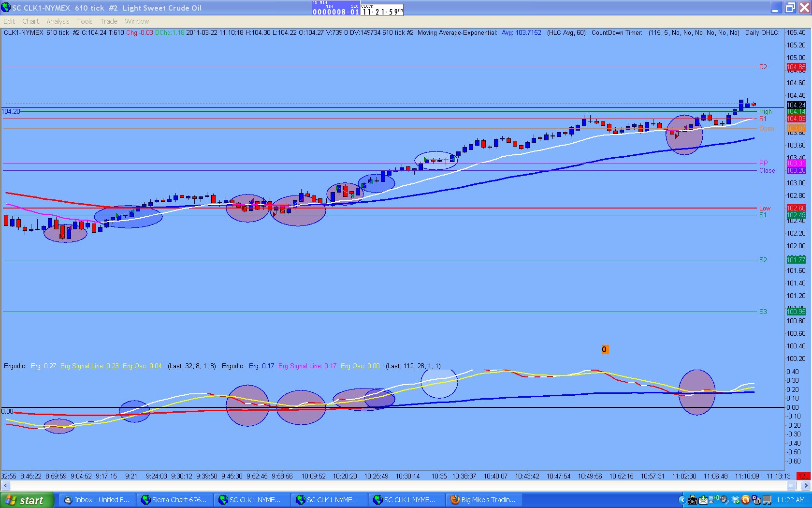Click the R1 pivot line label
Viewport: 812px width, 508px height.
763,119
